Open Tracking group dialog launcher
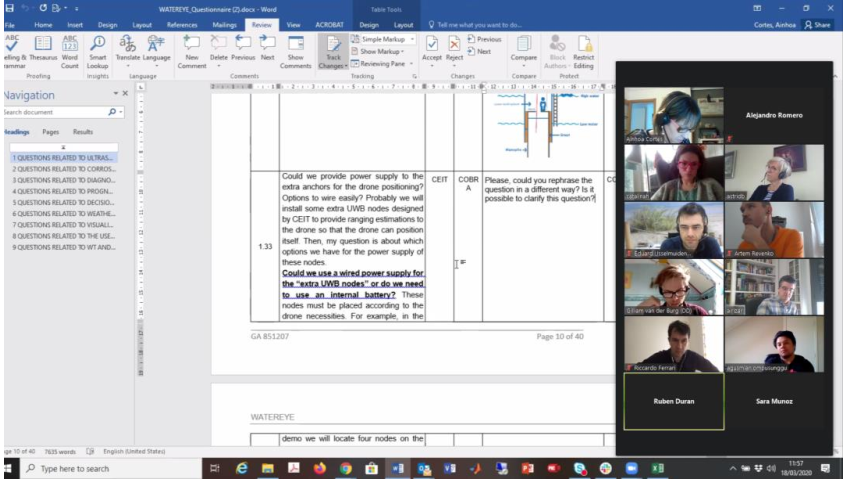The height and width of the screenshot is (482, 848). 414,77
